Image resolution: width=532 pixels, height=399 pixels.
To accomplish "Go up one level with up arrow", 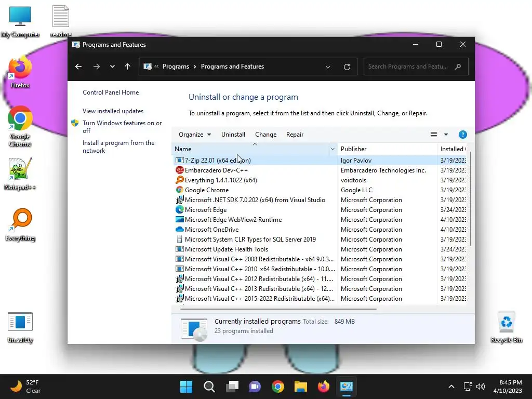I will click(x=128, y=66).
